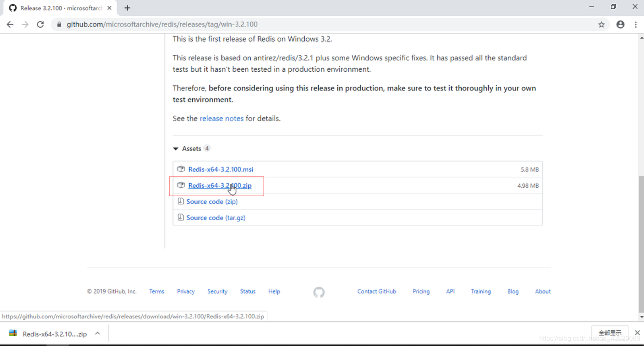Click the GitHub Octocat logo in footer
644x346 pixels.
pyautogui.click(x=319, y=293)
